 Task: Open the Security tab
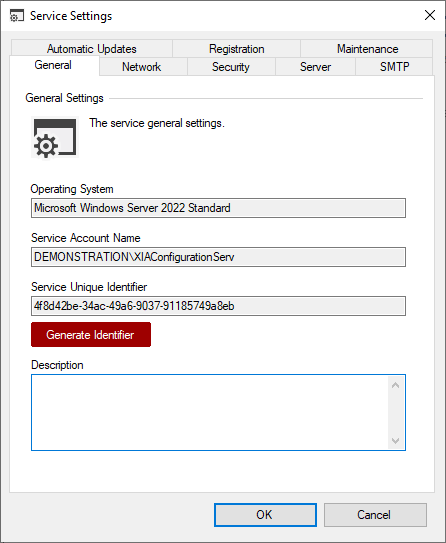click(x=231, y=66)
